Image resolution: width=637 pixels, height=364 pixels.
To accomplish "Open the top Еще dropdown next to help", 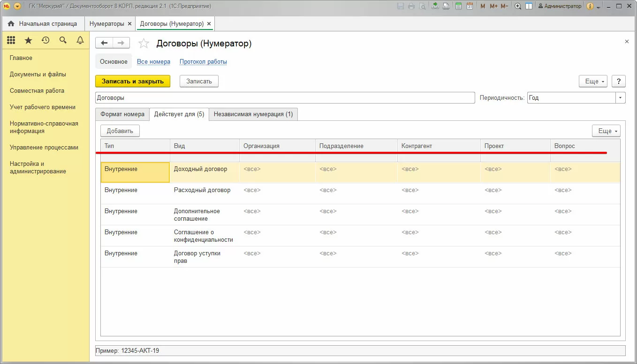I will pyautogui.click(x=593, y=81).
